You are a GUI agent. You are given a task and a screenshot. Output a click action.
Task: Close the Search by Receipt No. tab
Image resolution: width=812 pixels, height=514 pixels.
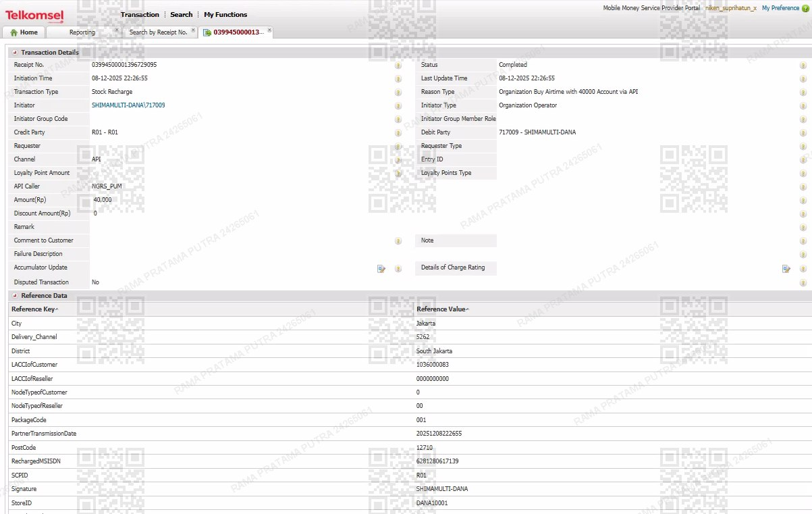193,30
